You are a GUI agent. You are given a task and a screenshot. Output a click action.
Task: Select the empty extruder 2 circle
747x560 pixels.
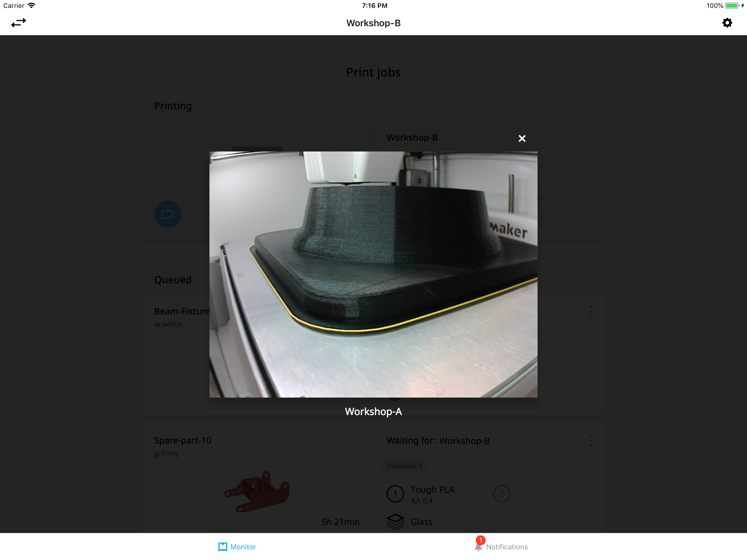tap(501, 494)
